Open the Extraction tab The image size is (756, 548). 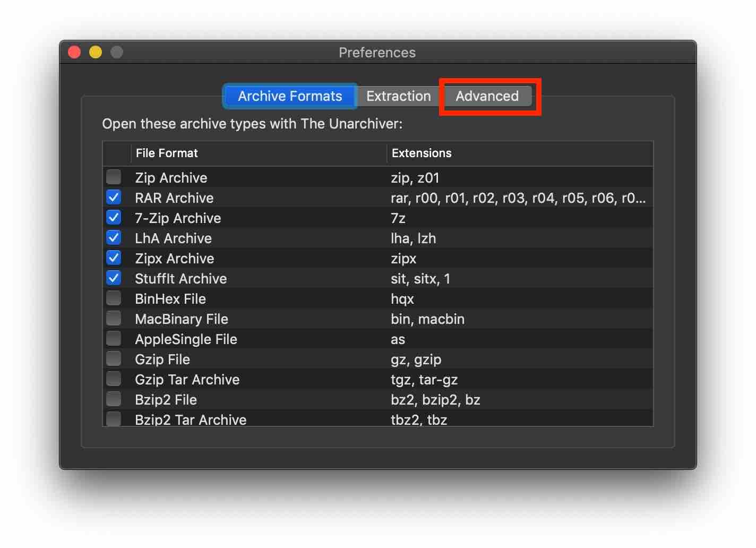pyautogui.click(x=399, y=96)
